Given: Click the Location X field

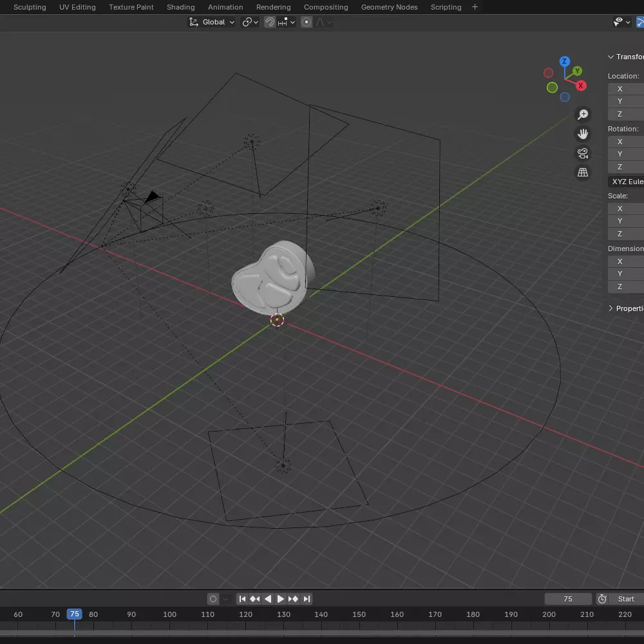Looking at the screenshot, I should click(626, 89).
